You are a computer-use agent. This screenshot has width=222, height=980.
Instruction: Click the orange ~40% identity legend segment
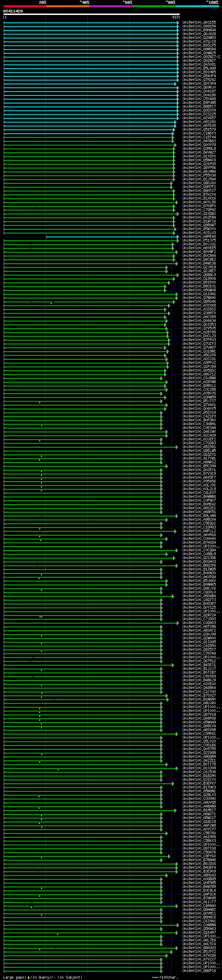pos(68,7)
